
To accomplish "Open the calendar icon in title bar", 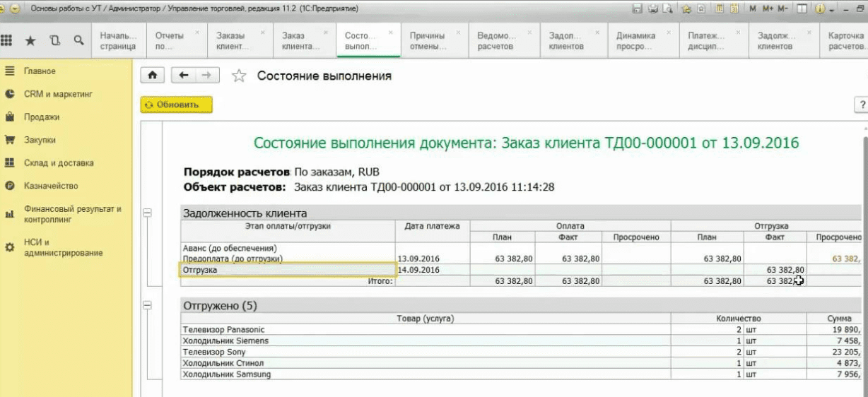I will click(x=734, y=9).
